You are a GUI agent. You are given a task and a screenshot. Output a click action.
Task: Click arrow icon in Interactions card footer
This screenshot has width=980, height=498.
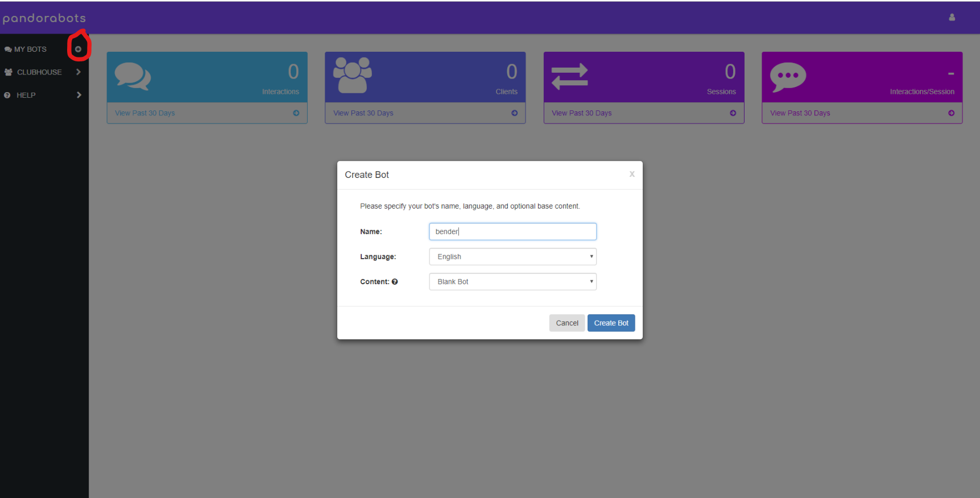[296, 113]
